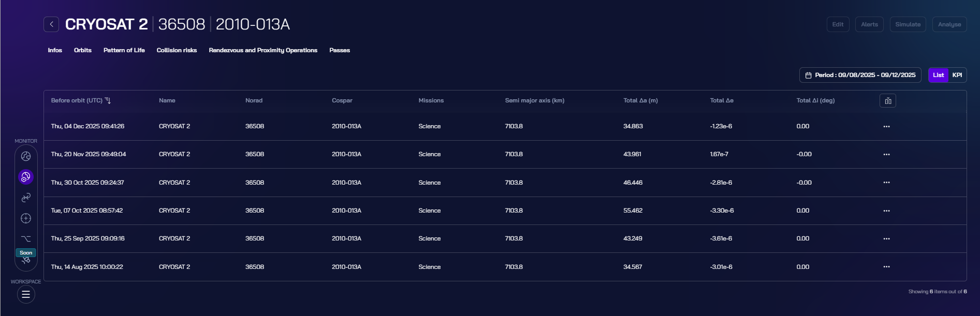Click the Missions column header
The image size is (980, 316).
[431, 100]
